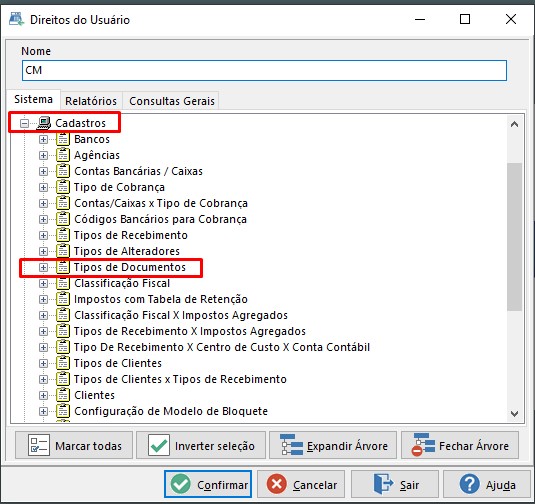Expand the Classificação Fiscal node
The width and height of the screenshot is (535, 504).
tap(43, 284)
